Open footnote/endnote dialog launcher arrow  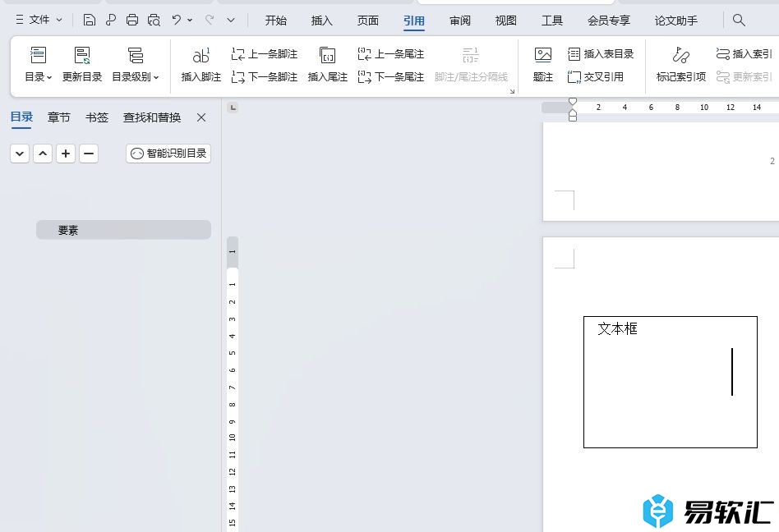tap(512, 91)
